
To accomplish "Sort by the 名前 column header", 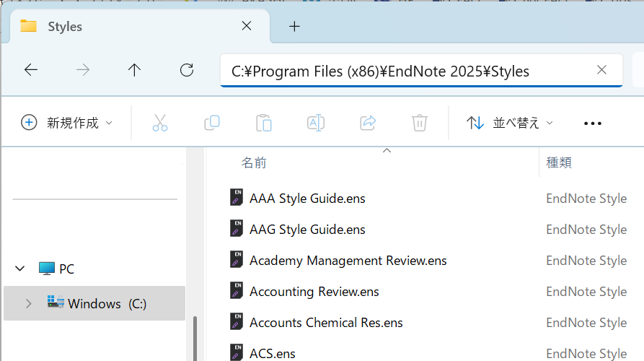I will point(254,163).
